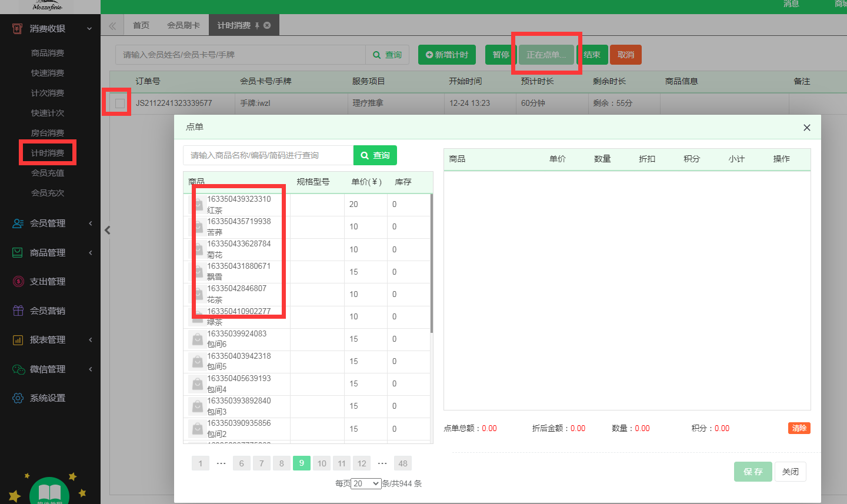
Task: Click product bag icon for 包间4
Action: point(196,384)
